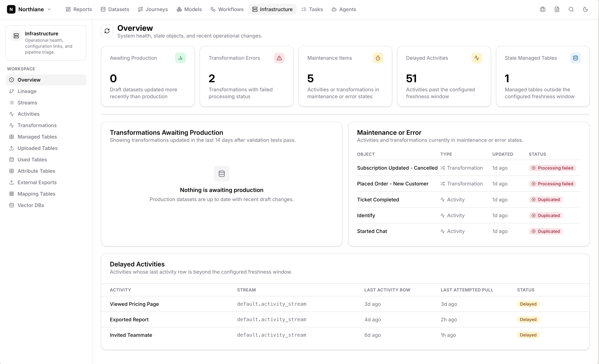
Task: Open Subscription Updated - Cancelled row
Action: coord(469,168)
